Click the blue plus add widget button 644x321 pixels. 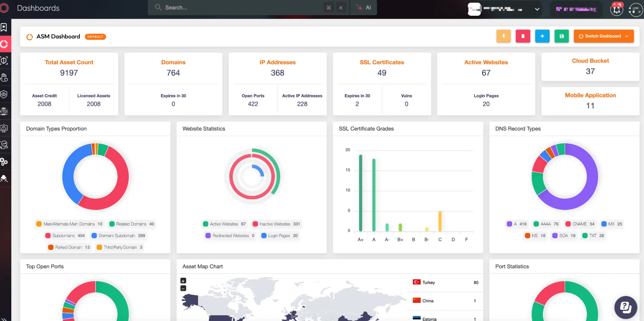(x=542, y=36)
